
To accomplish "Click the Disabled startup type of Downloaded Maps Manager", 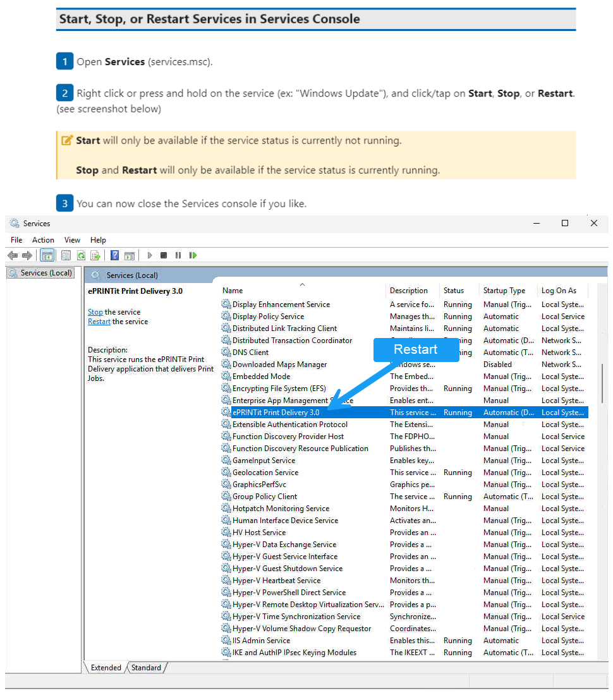I will pos(497,365).
